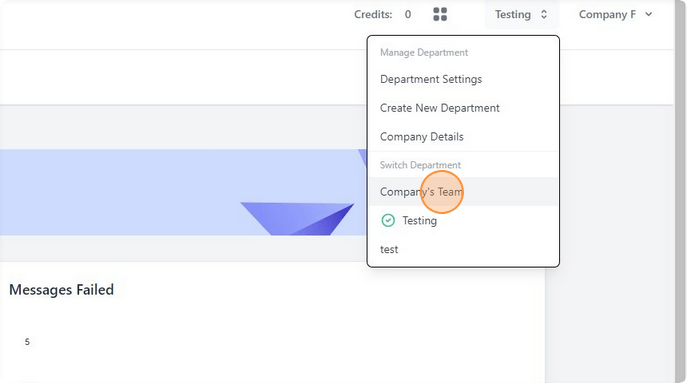
Task: Open Company Details
Action: point(463,137)
